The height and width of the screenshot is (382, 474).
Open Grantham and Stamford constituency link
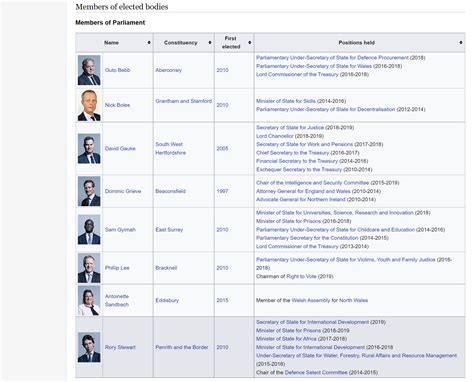pyautogui.click(x=183, y=101)
